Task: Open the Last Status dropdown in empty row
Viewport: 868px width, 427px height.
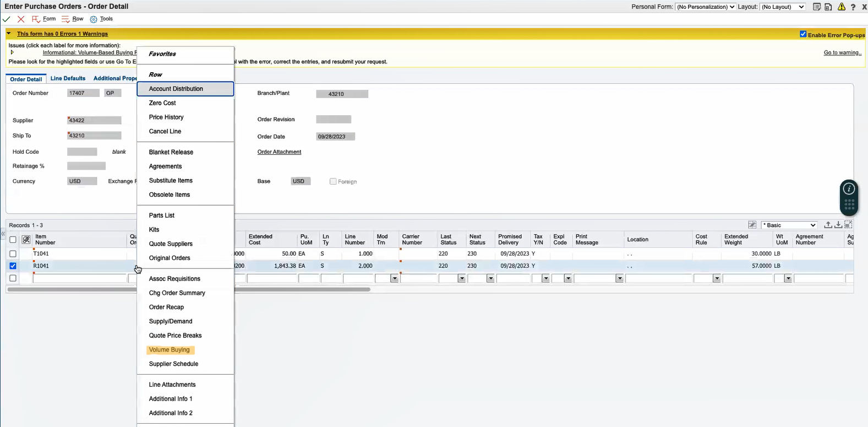Action: tap(462, 279)
